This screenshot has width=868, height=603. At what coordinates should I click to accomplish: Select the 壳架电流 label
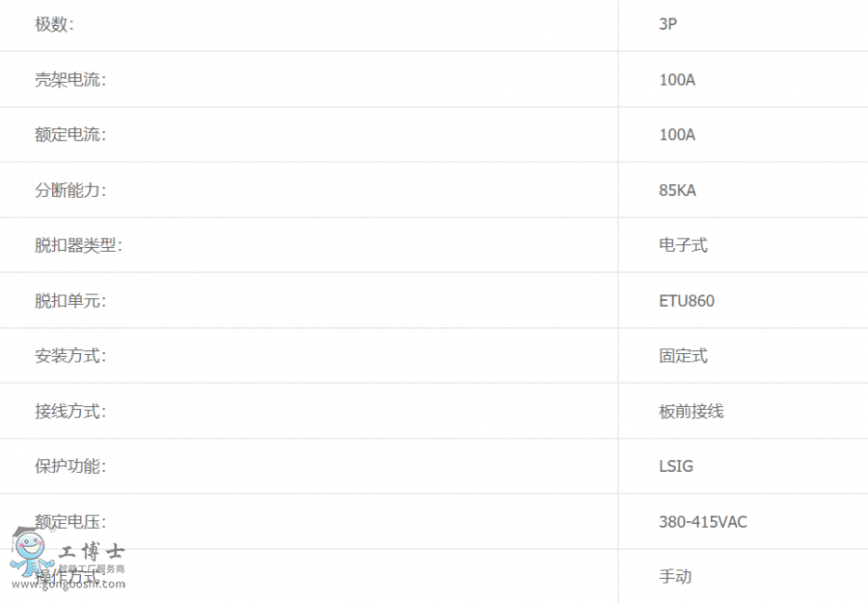coord(70,80)
